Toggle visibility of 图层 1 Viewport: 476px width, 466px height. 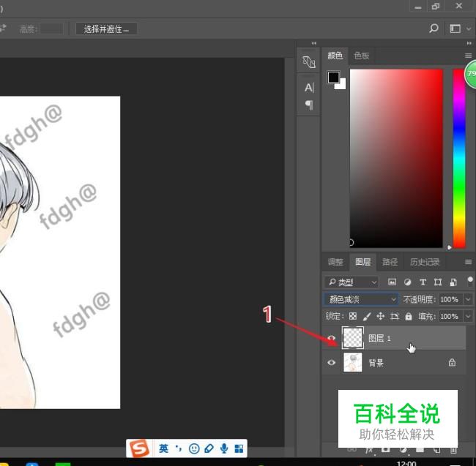332,338
